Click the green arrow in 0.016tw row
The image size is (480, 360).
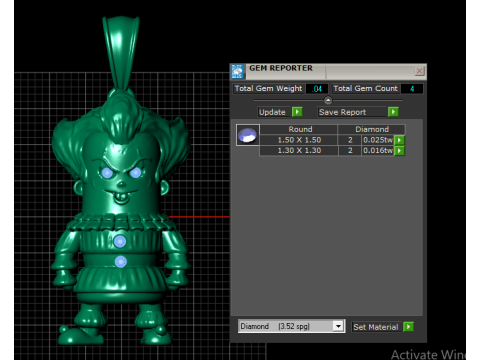399,151
